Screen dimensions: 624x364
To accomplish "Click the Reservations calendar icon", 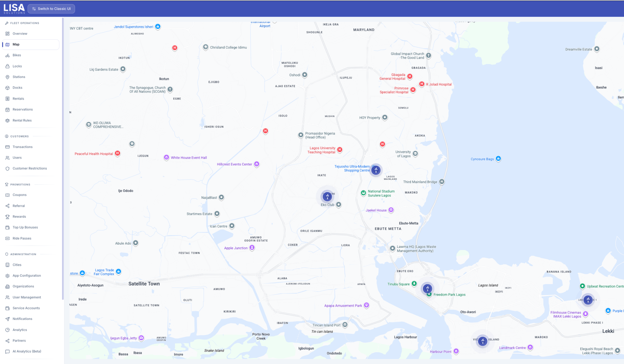I will coord(7,109).
